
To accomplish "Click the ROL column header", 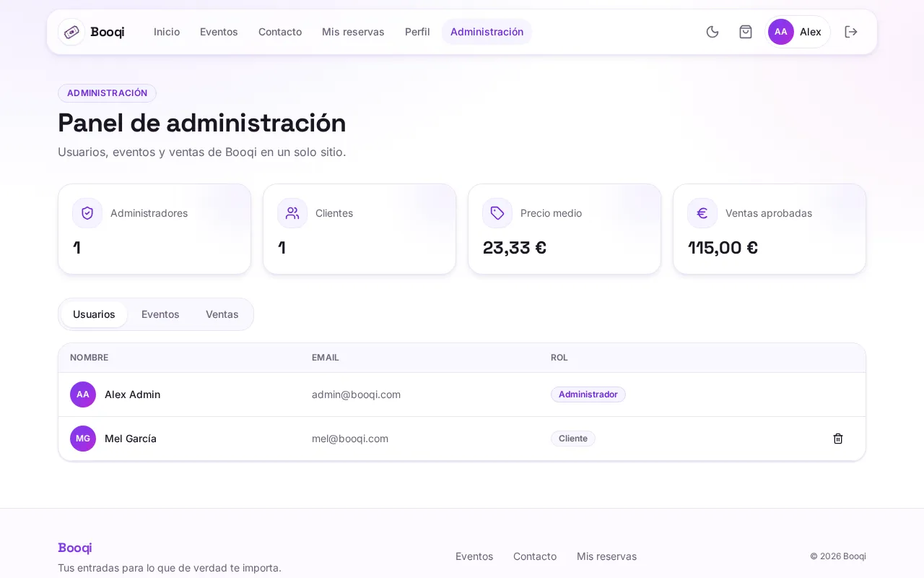I will 559,358.
